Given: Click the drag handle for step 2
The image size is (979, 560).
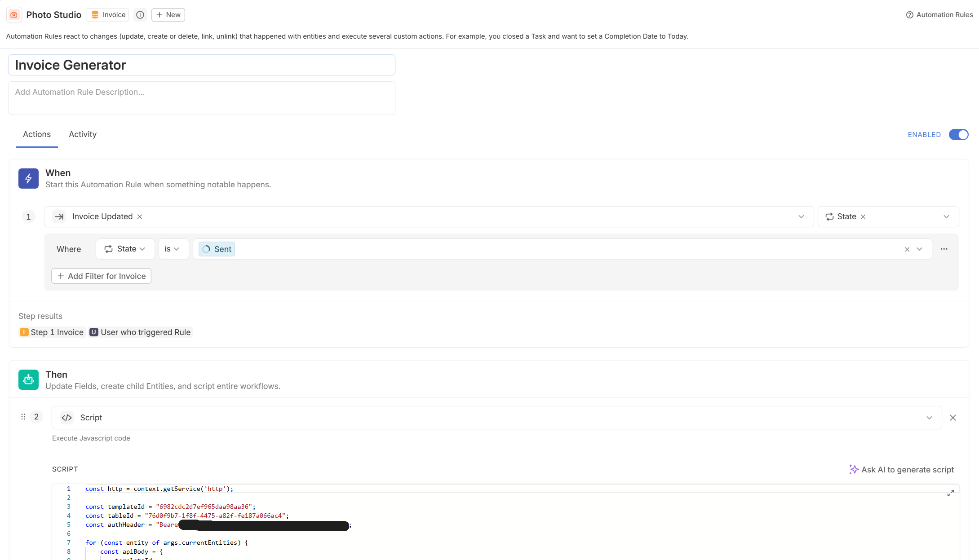Looking at the screenshot, I should click(x=23, y=417).
